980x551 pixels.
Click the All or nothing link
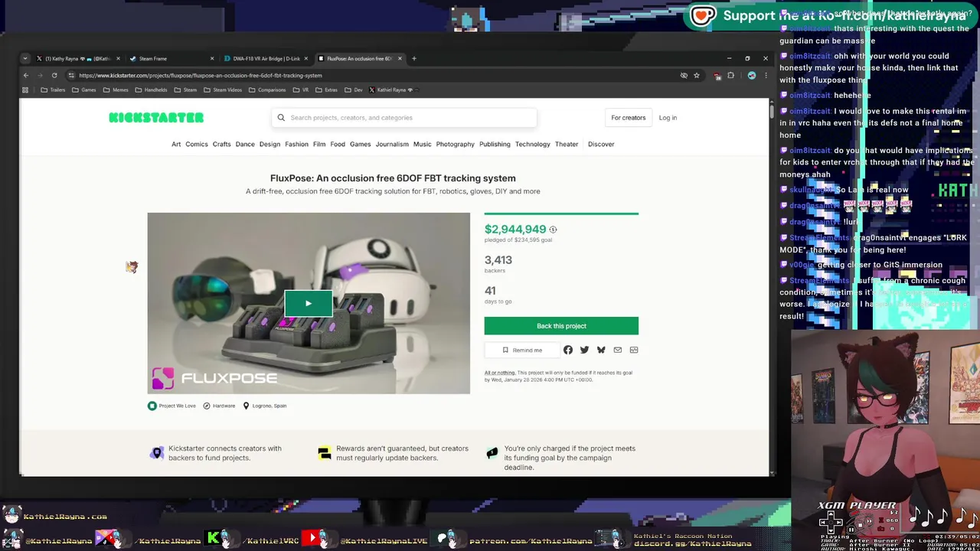[500, 373]
